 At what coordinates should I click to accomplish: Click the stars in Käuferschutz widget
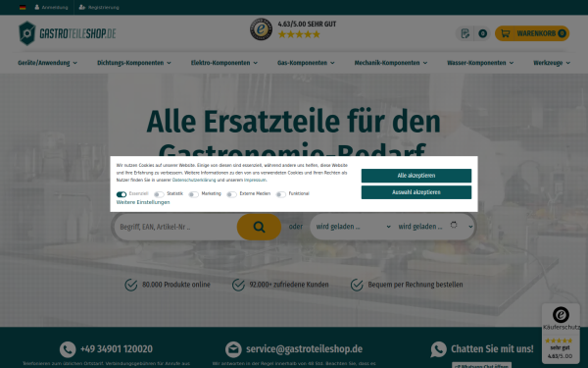pos(559,341)
